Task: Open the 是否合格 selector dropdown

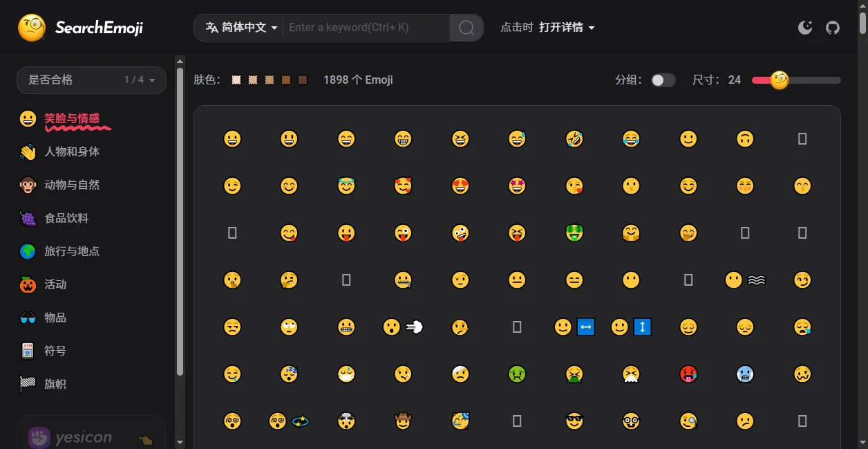Action: click(91, 80)
